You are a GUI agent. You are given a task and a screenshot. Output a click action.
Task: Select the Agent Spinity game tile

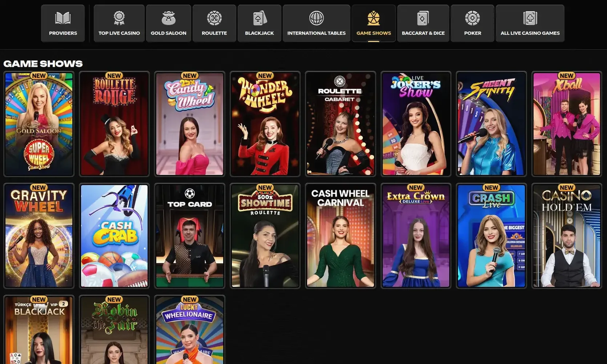491,124
